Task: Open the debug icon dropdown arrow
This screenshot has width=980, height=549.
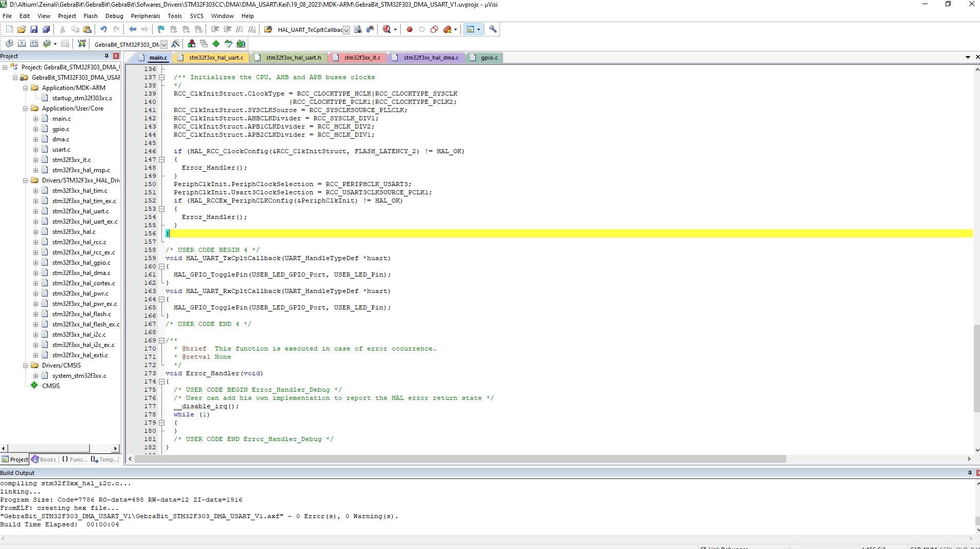Action: point(395,29)
